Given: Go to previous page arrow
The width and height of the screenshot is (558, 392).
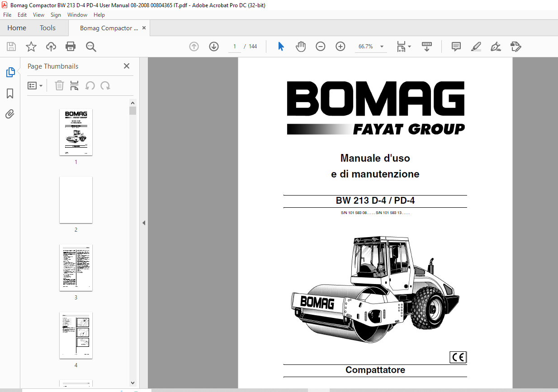Looking at the screenshot, I should point(194,47).
